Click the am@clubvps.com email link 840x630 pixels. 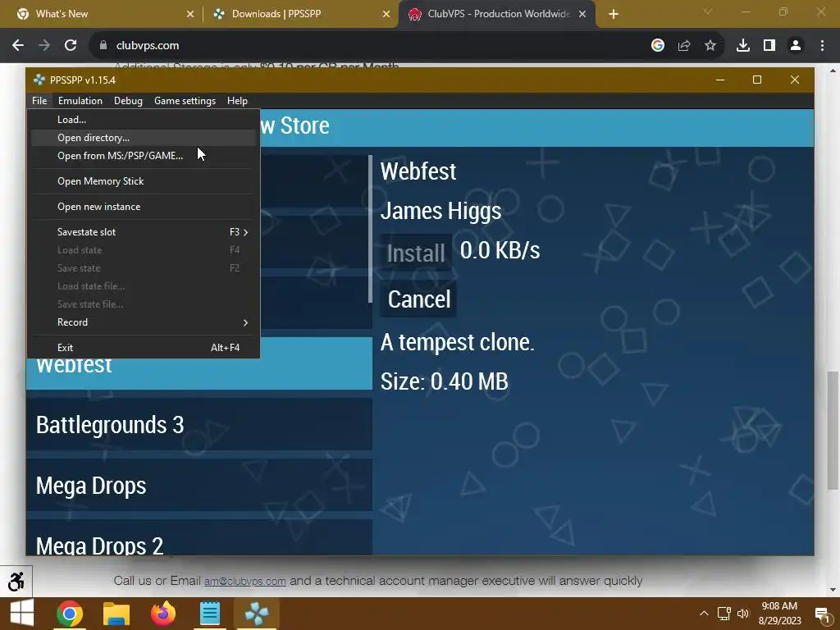point(244,582)
